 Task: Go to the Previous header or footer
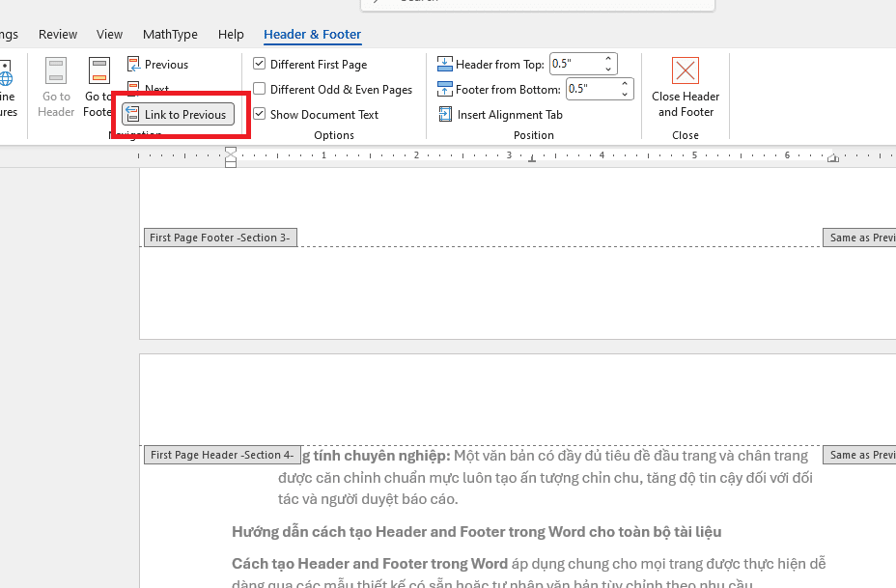157,65
